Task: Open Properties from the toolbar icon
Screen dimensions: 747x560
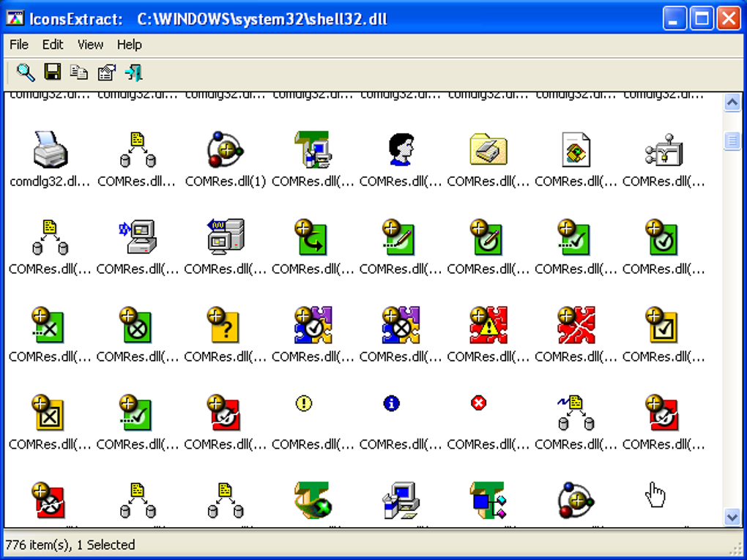Action: 107,72
